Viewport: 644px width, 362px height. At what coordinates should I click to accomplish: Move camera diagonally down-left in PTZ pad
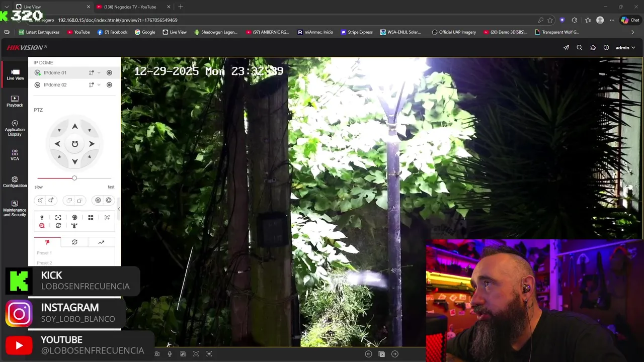click(59, 157)
